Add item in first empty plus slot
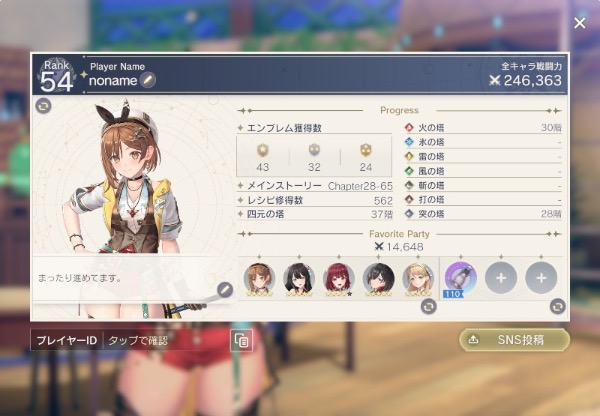Image resolution: width=600 pixels, height=416 pixels. (x=501, y=278)
